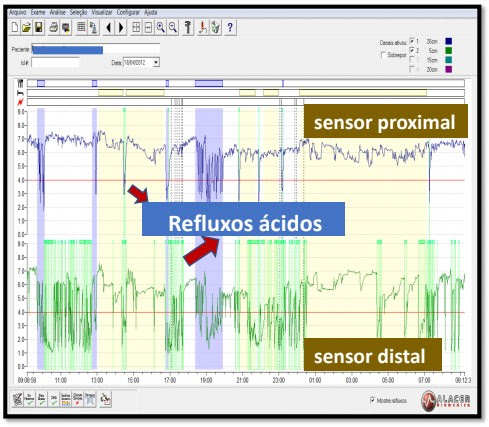Open the Arquivo menu
The width and height of the screenshot is (489, 427).
18,12
